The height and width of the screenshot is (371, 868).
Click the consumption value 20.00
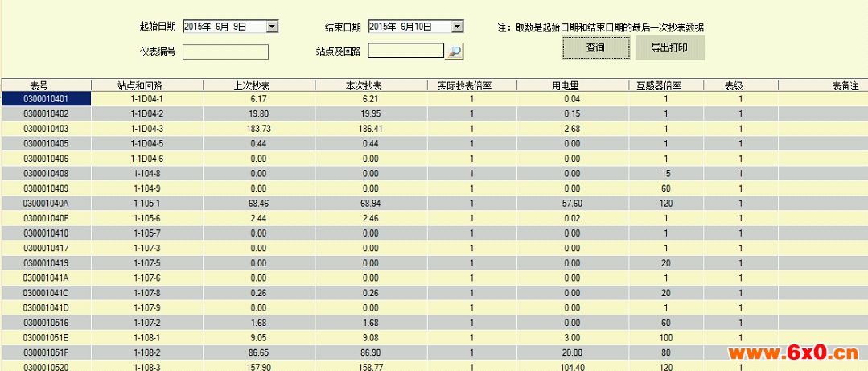(573, 352)
